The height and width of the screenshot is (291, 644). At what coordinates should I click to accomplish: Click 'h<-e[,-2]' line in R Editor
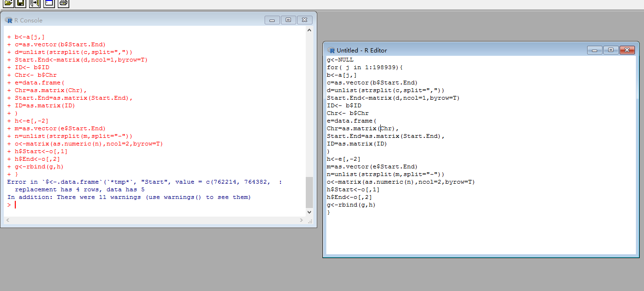point(344,159)
